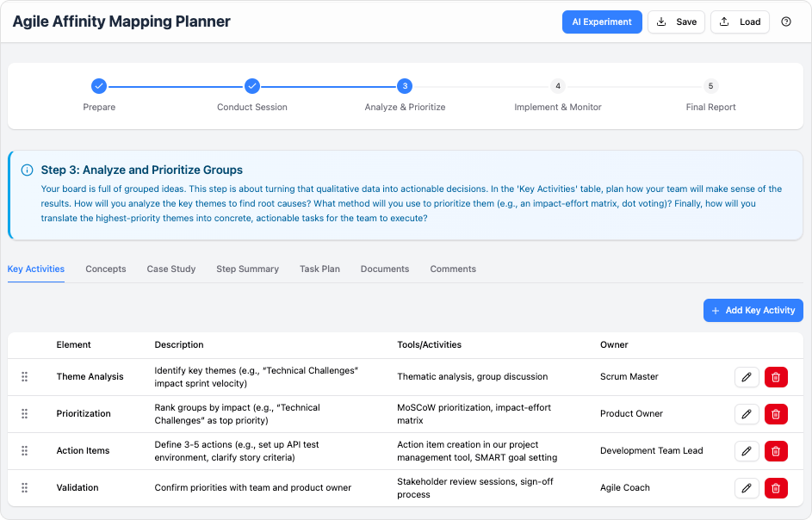Image resolution: width=812 pixels, height=520 pixels.
Task: Click the Load button
Action: click(740, 22)
